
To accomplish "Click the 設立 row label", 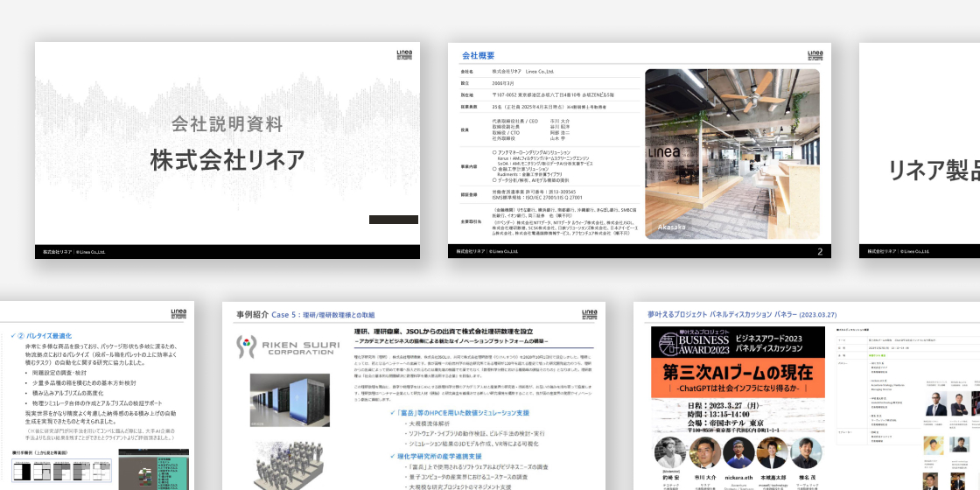I will tap(465, 83).
